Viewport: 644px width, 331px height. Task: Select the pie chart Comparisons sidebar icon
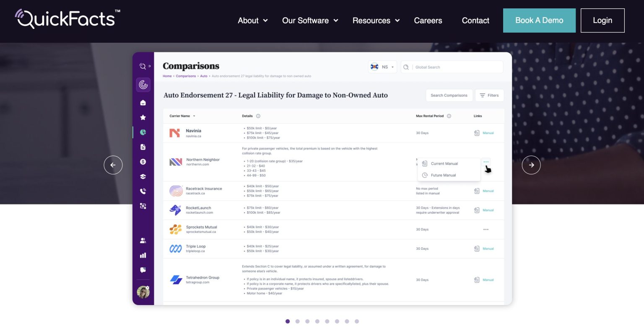(x=143, y=132)
